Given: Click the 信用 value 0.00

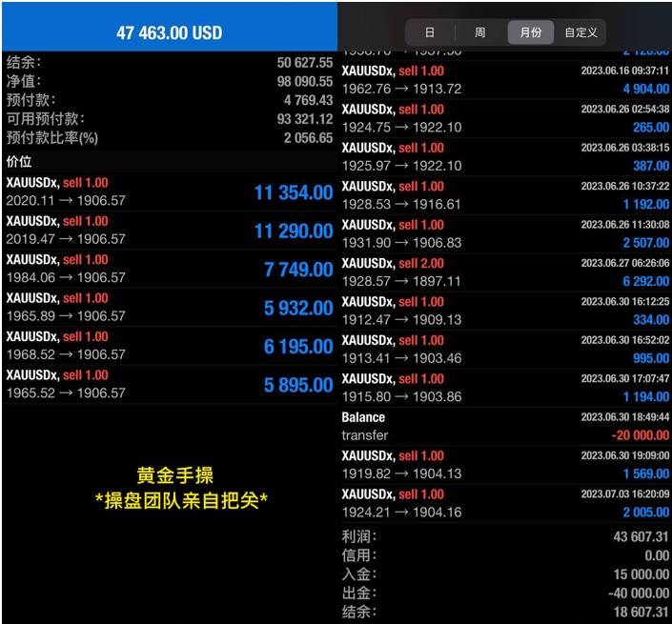Looking at the screenshot, I should point(657,556).
